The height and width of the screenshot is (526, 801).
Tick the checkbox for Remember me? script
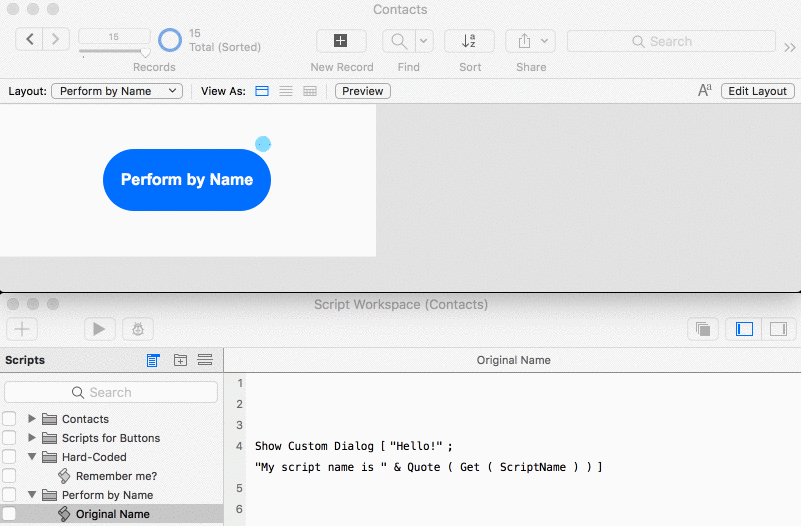9,476
